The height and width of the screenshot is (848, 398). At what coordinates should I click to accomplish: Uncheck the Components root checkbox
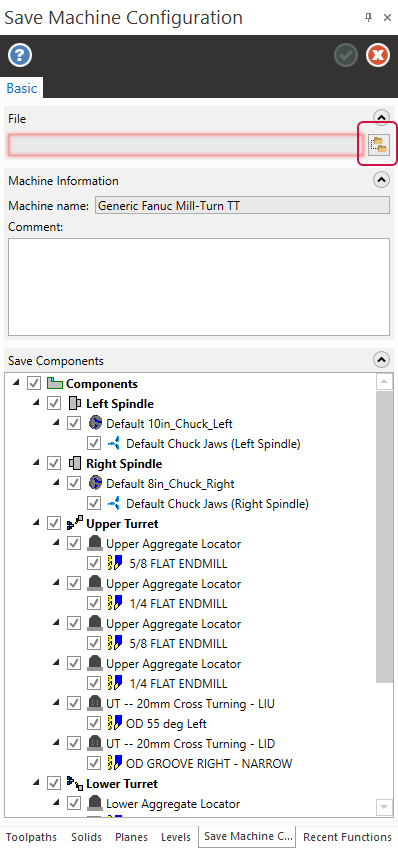(34, 383)
